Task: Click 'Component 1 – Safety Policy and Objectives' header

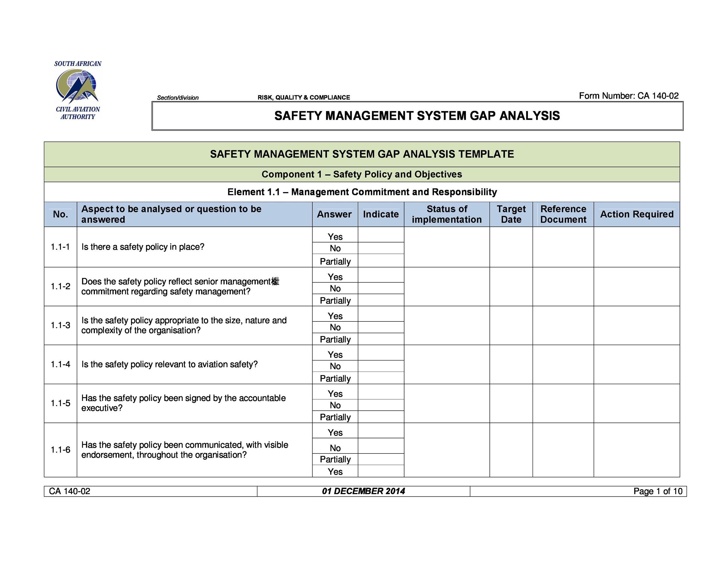Action: pyautogui.click(x=365, y=168)
